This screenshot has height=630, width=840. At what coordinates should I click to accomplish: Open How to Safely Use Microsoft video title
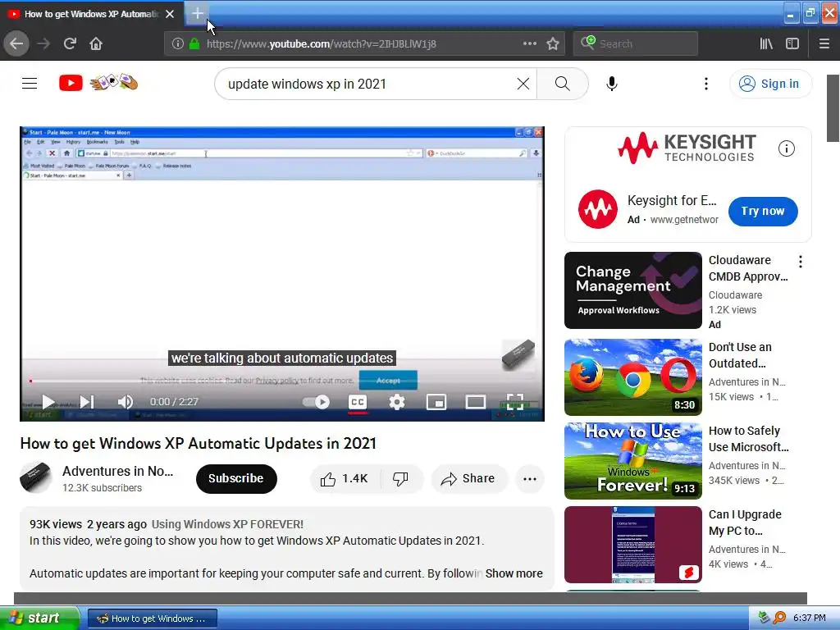749,439
